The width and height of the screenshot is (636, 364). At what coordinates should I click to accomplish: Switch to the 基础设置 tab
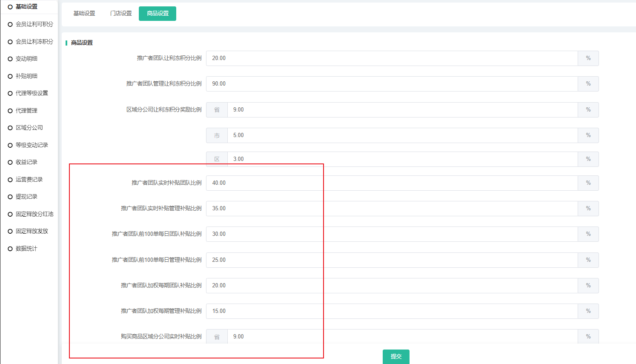click(84, 14)
